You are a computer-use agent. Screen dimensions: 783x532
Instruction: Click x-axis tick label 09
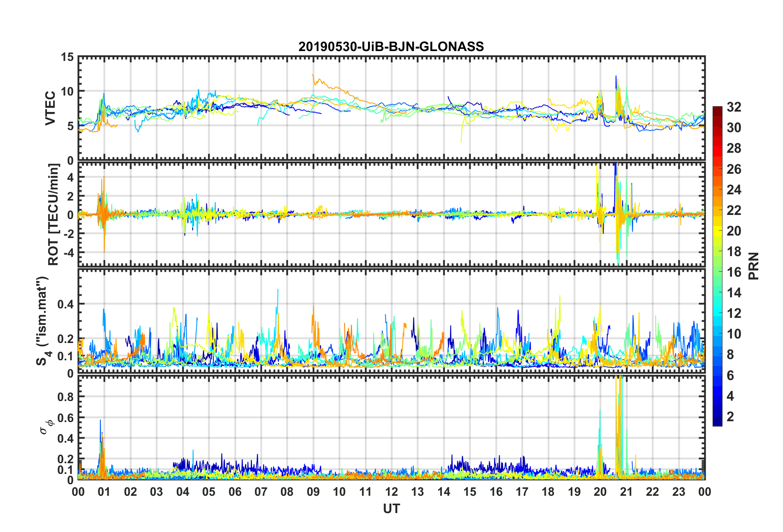[313, 492]
